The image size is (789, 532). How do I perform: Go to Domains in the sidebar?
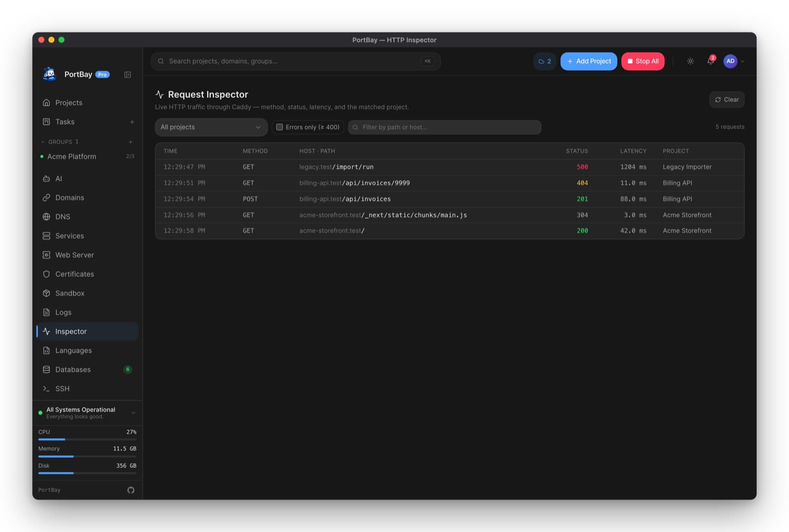88,198
